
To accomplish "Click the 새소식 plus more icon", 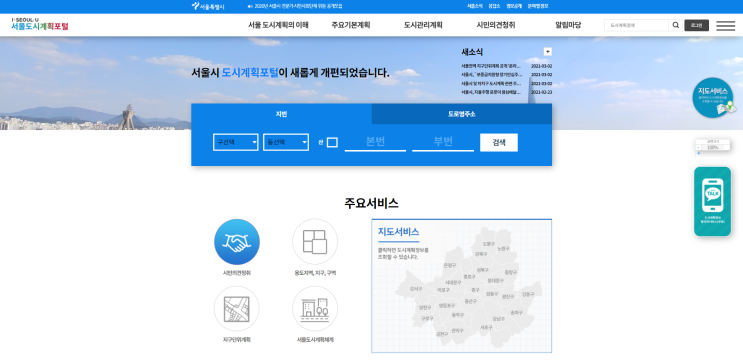I will [547, 52].
